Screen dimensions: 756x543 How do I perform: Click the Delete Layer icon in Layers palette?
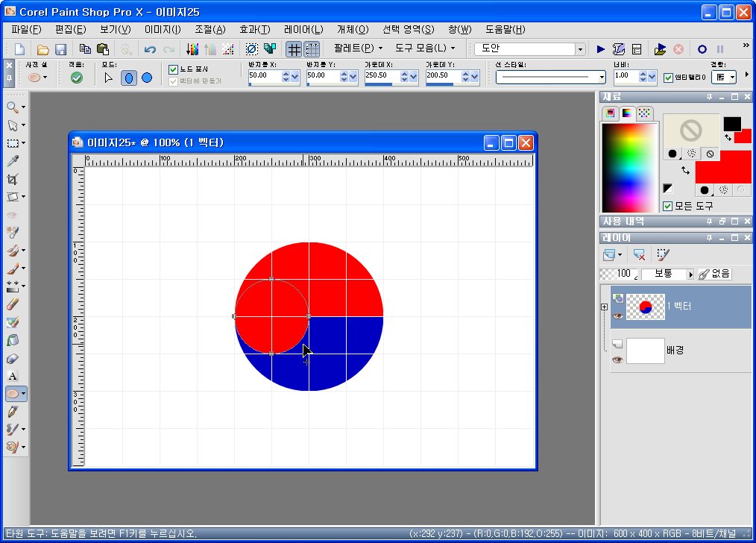click(x=638, y=256)
